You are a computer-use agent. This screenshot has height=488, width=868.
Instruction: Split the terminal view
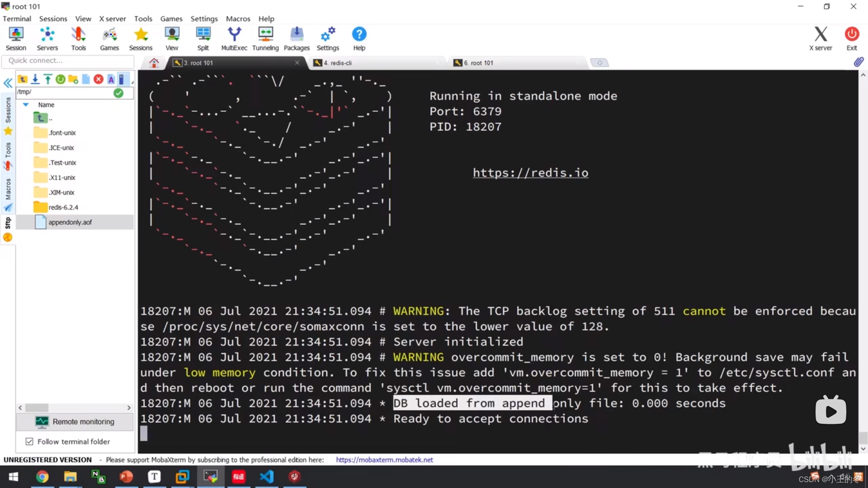coord(203,38)
